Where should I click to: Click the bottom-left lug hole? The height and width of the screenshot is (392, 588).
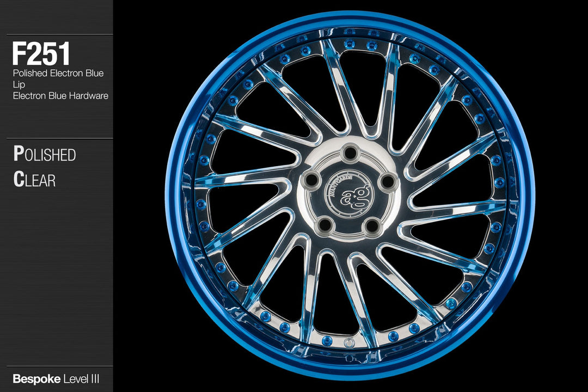coord(324,223)
